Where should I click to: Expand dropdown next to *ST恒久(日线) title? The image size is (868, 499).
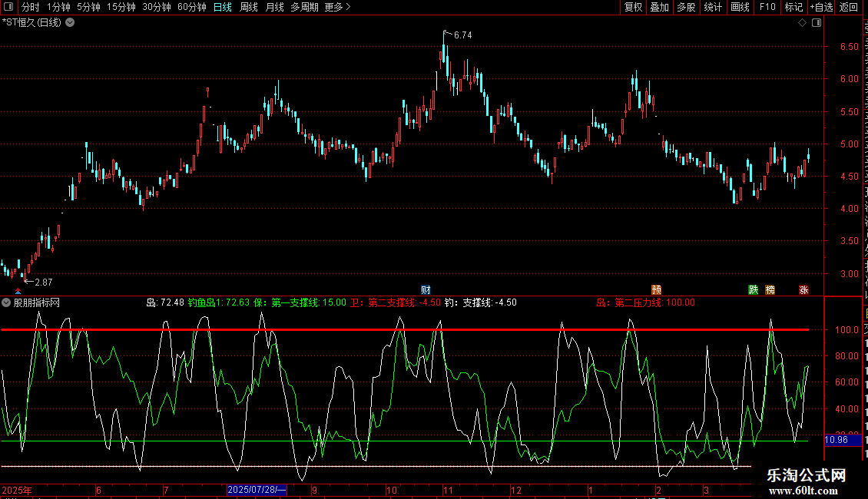[71, 23]
